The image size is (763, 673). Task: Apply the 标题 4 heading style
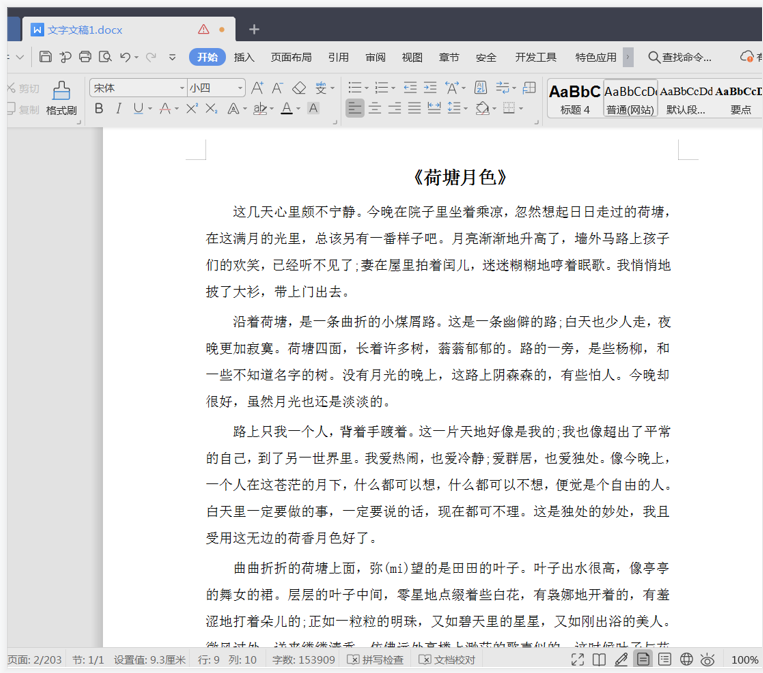pos(575,98)
